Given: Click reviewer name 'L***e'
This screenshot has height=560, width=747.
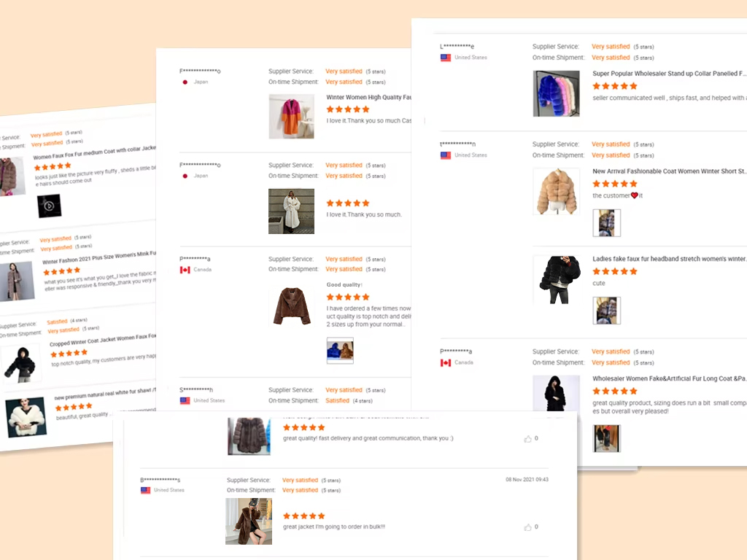Looking at the screenshot, I should [x=457, y=47].
